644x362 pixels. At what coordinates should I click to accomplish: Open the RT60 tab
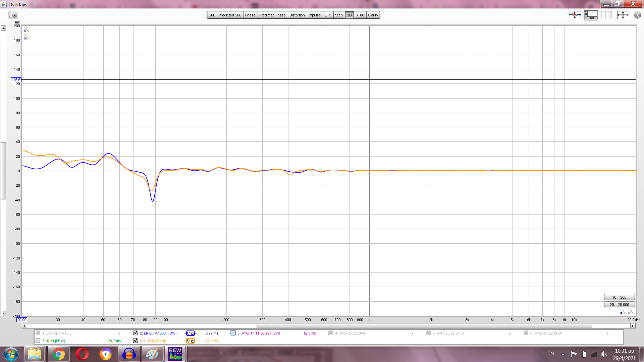pyautogui.click(x=360, y=15)
